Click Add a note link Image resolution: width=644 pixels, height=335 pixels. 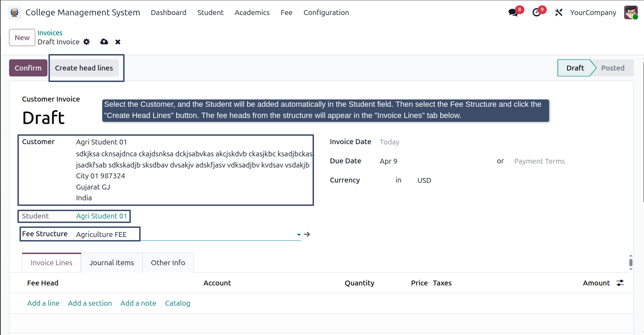(138, 303)
